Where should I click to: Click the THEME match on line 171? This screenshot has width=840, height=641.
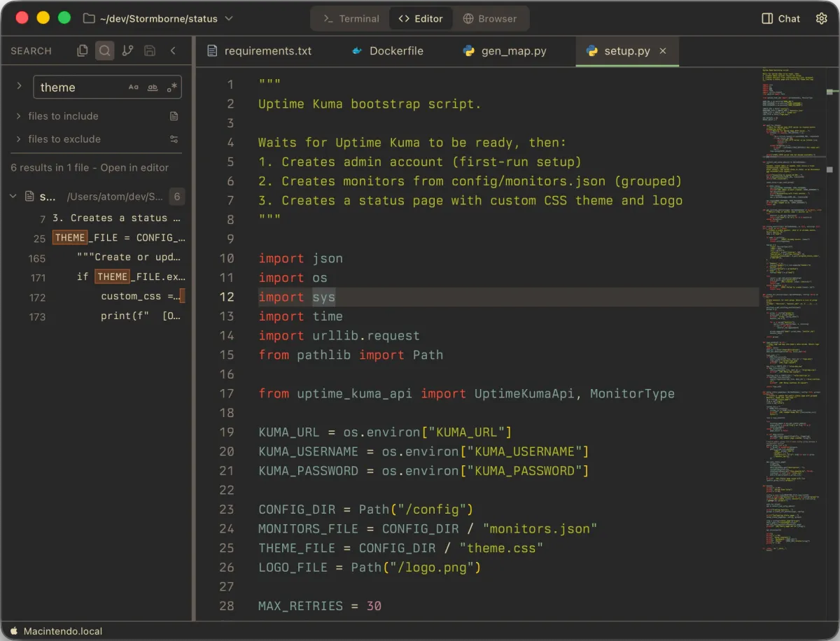pyautogui.click(x=112, y=277)
